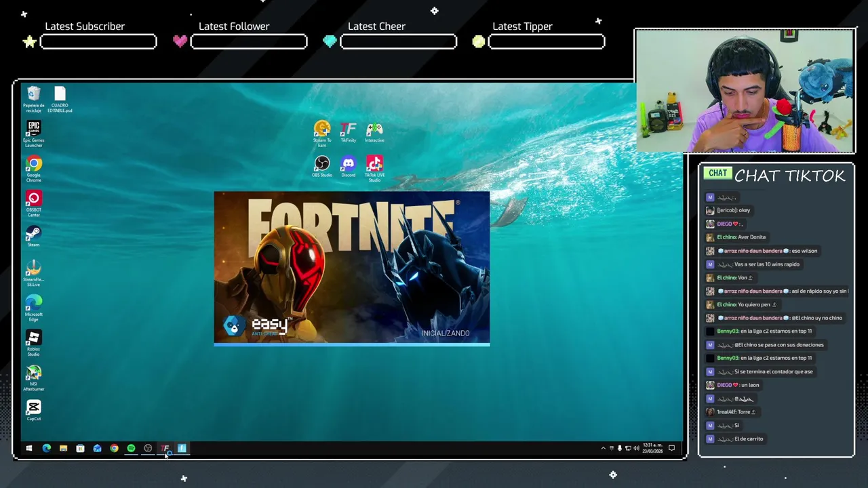The width and height of the screenshot is (868, 488).
Task: Click the Latest Subscriber name box
Action: [x=98, y=42]
